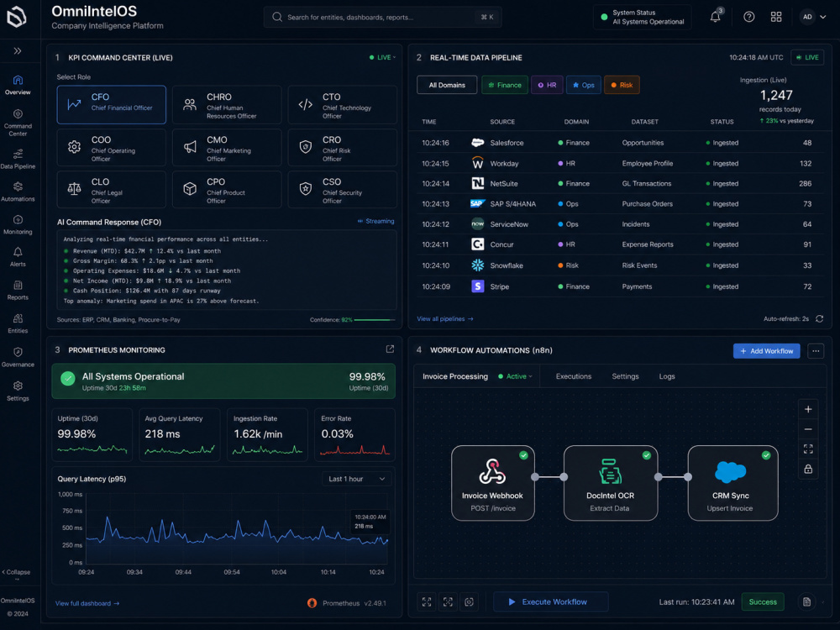Screen dimensions: 840x630
Task: Click the OmniIntelOS logo
Action: 17,17
